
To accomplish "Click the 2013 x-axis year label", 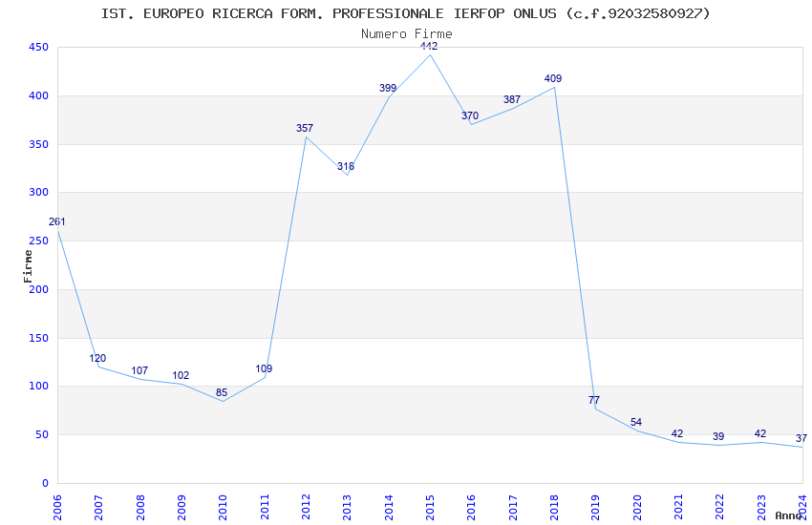I will point(347,508).
